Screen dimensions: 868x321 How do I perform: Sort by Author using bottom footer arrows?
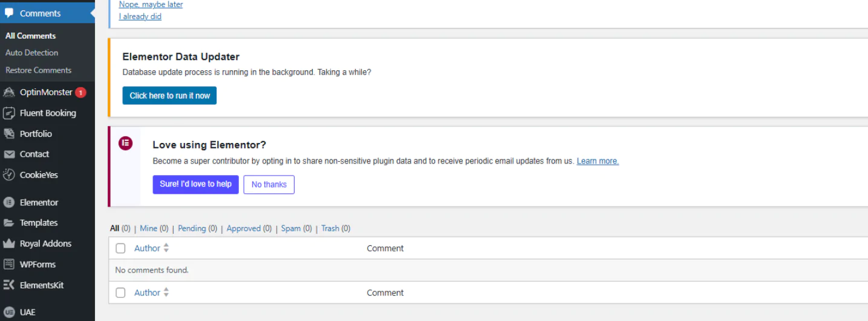click(x=166, y=293)
